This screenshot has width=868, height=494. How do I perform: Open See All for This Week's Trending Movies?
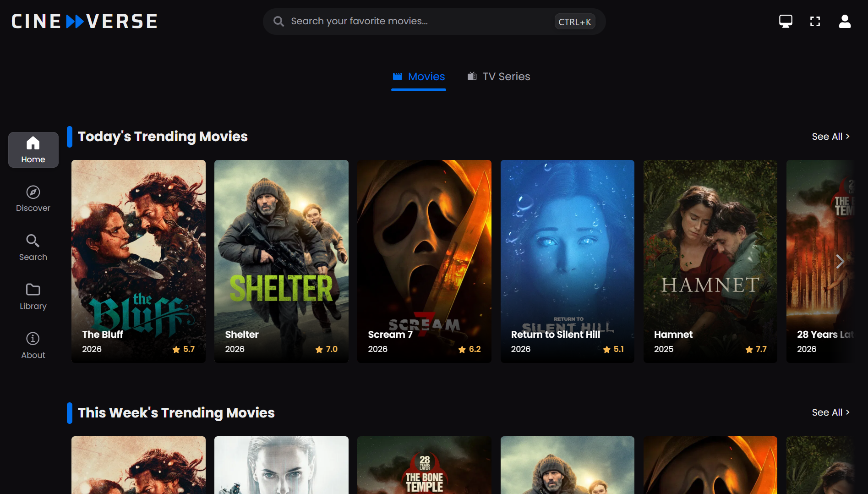tap(830, 412)
